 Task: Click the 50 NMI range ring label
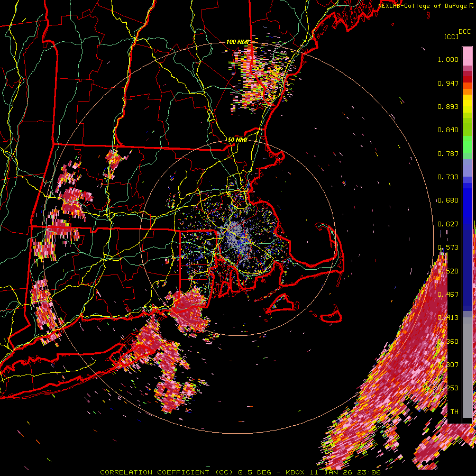click(x=237, y=140)
